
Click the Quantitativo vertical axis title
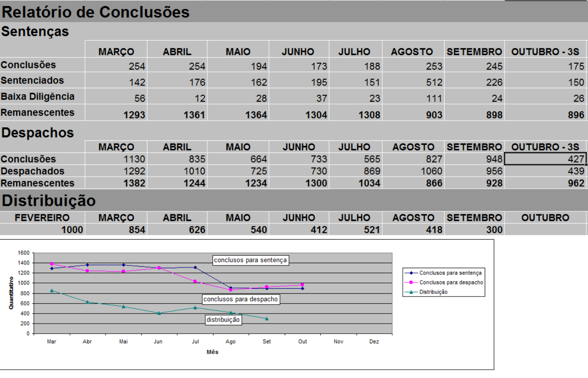tap(11, 293)
